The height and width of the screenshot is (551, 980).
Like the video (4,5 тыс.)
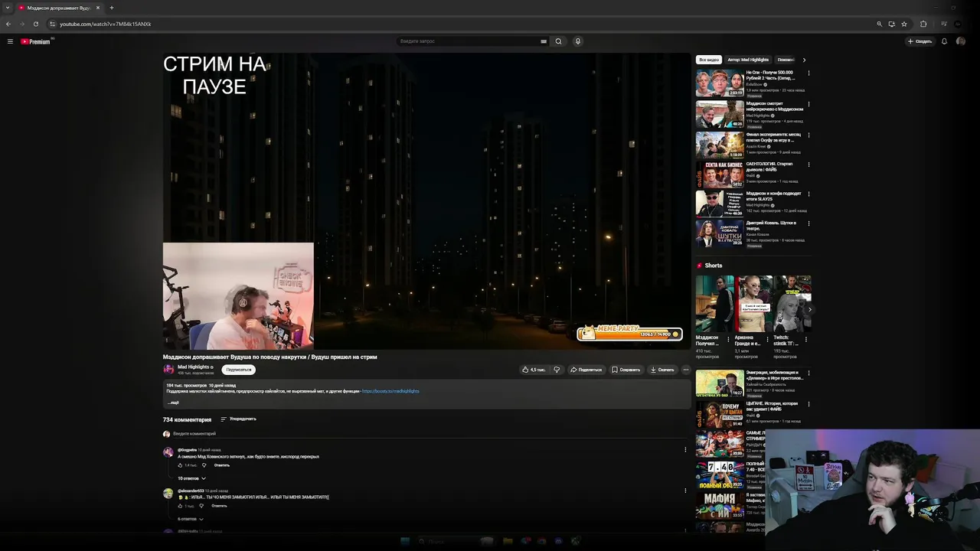(534, 370)
